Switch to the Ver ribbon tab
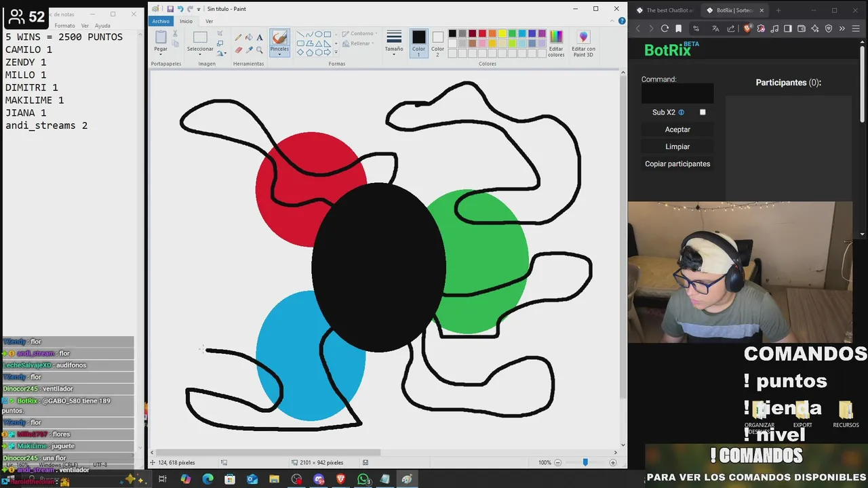 coord(209,21)
